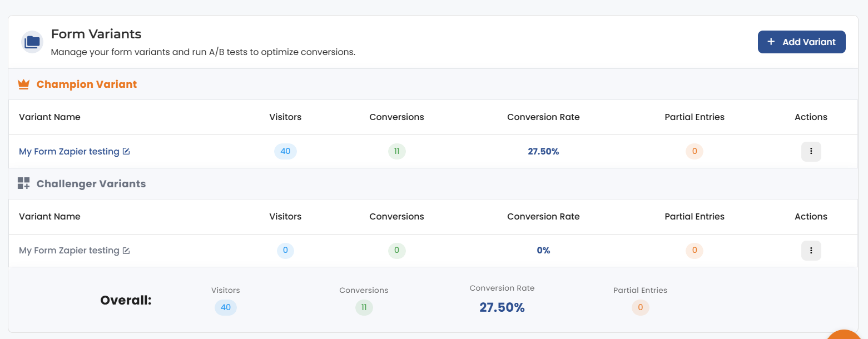
Task: Click the Overall Partial Entries badge 0
Action: point(641,307)
